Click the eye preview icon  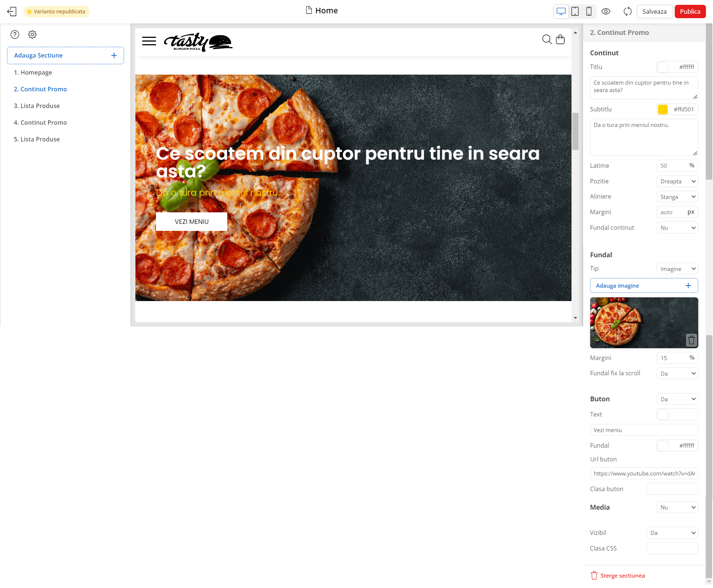(x=606, y=11)
